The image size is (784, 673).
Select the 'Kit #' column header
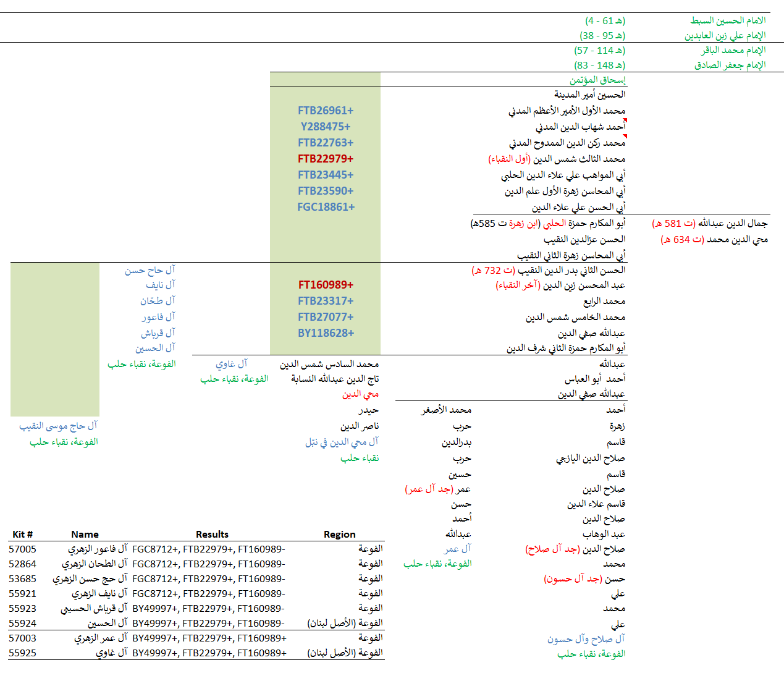tap(22, 535)
